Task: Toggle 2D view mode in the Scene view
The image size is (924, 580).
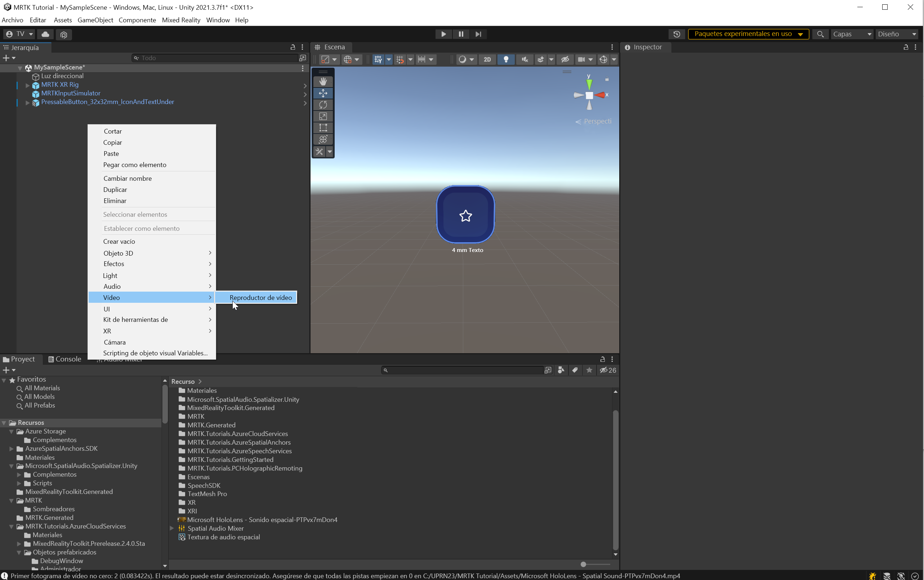Action: click(x=487, y=59)
